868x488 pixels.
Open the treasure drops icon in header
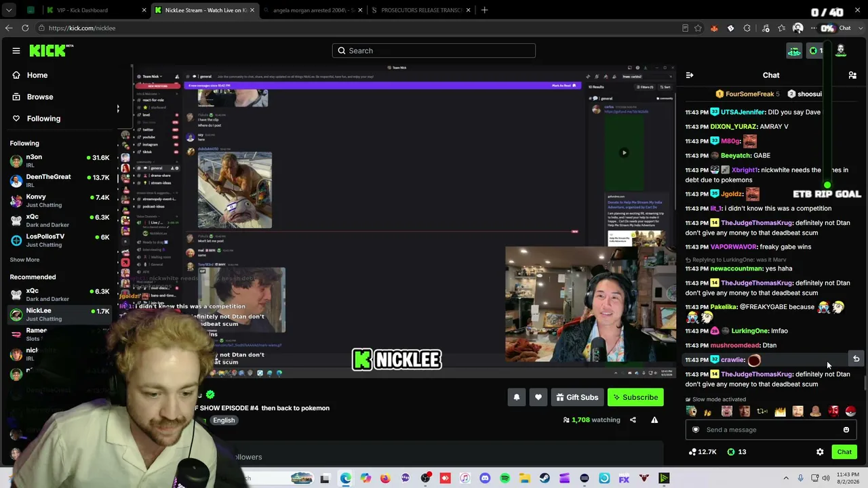(794, 51)
